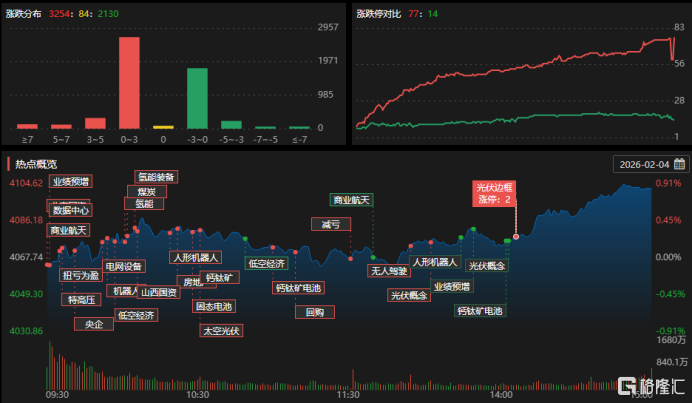Click the 涨跌停对比 panel title
This screenshot has height=403, width=692.
click(379, 14)
